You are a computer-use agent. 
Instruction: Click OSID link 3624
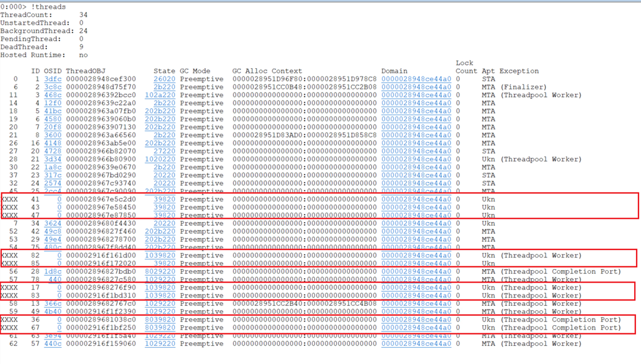click(x=53, y=223)
